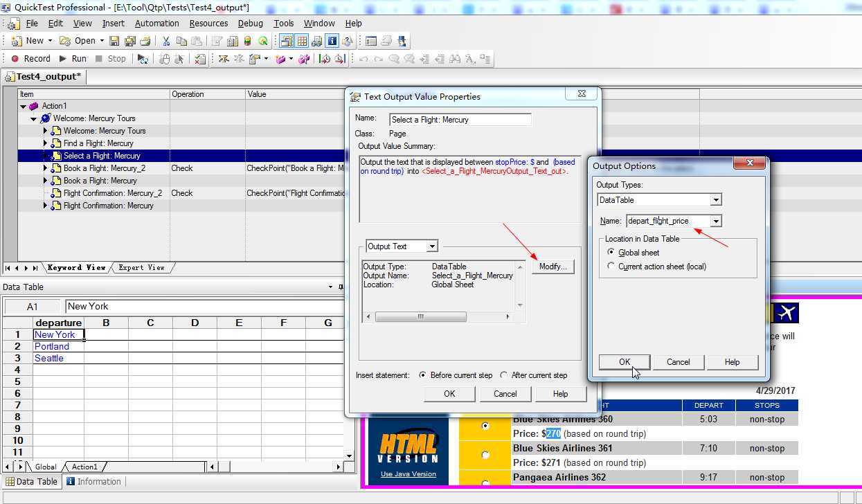Click the Stop button in the toolbar
Screen dimensions: 862x504
tap(111, 59)
